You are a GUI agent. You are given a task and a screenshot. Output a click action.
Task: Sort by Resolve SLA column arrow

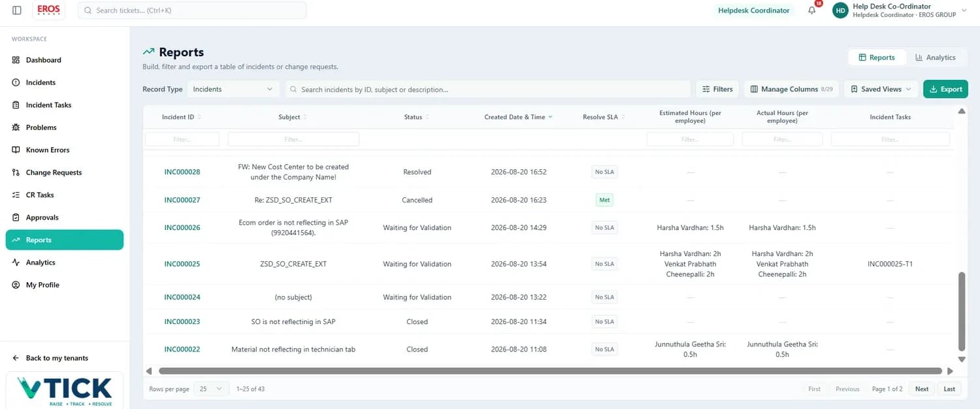pyautogui.click(x=623, y=117)
